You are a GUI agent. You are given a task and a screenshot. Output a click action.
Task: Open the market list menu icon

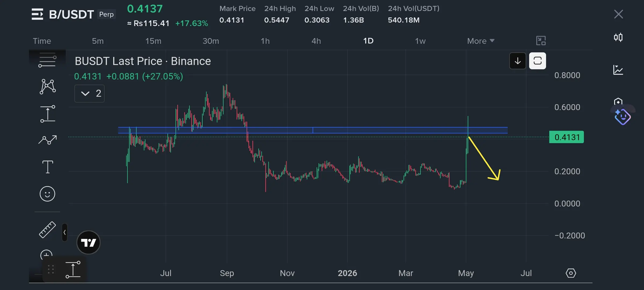[x=37, y=14]
